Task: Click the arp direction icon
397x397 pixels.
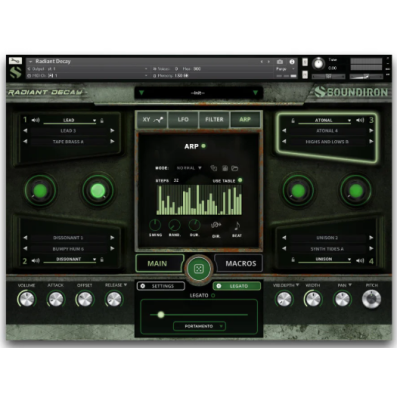Action: (216, 226)
